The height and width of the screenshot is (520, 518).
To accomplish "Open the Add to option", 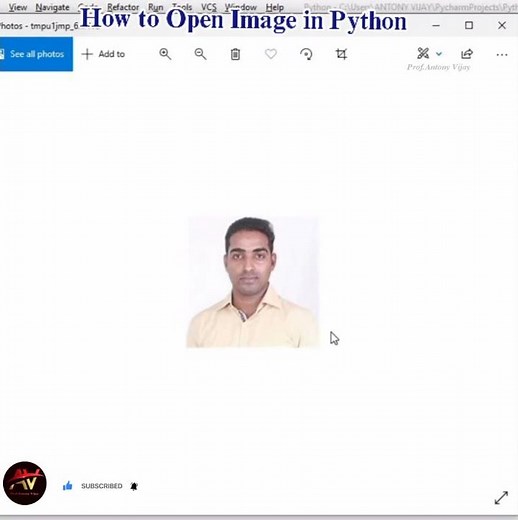I will (103, 54).
